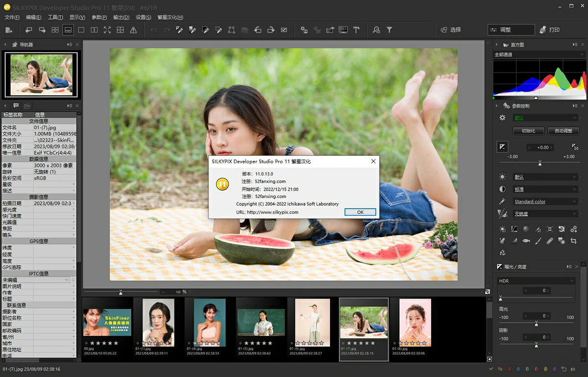The image size is (588, 377).
Task: Toggle the checkmark batch icon in toolbar
Action: (x=284, y=30)
